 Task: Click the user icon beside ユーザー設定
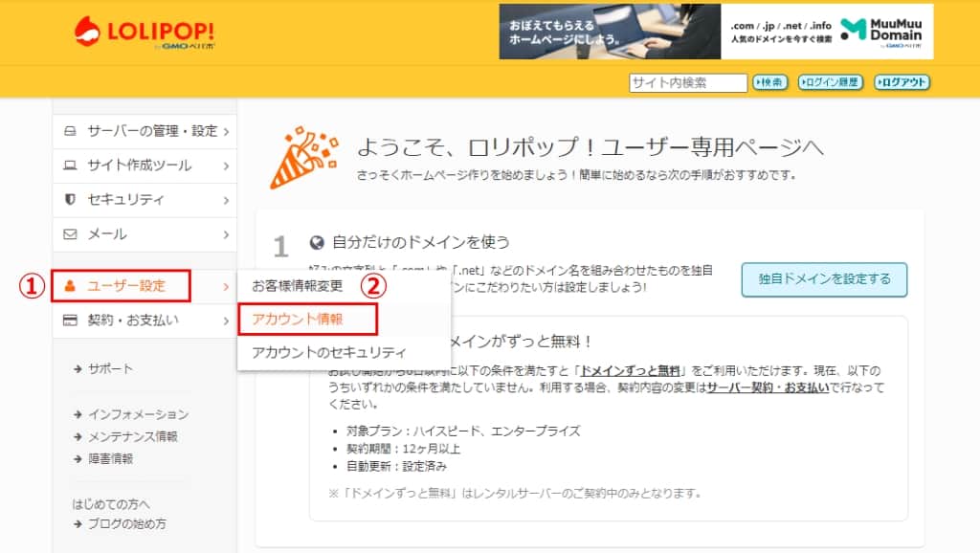70,286
